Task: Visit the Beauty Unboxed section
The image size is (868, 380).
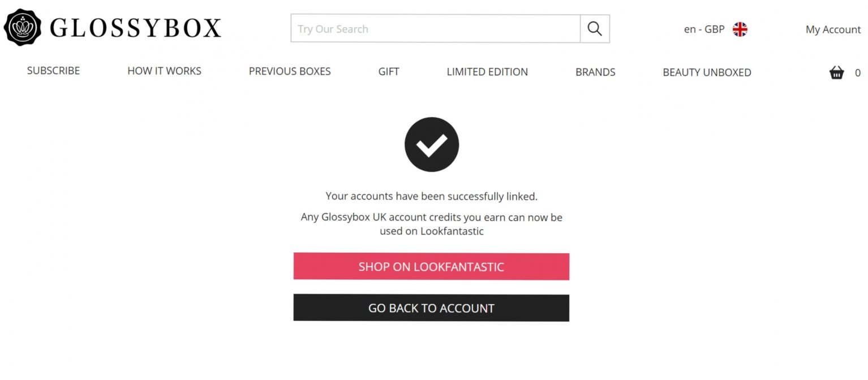Action: [707, 72]
